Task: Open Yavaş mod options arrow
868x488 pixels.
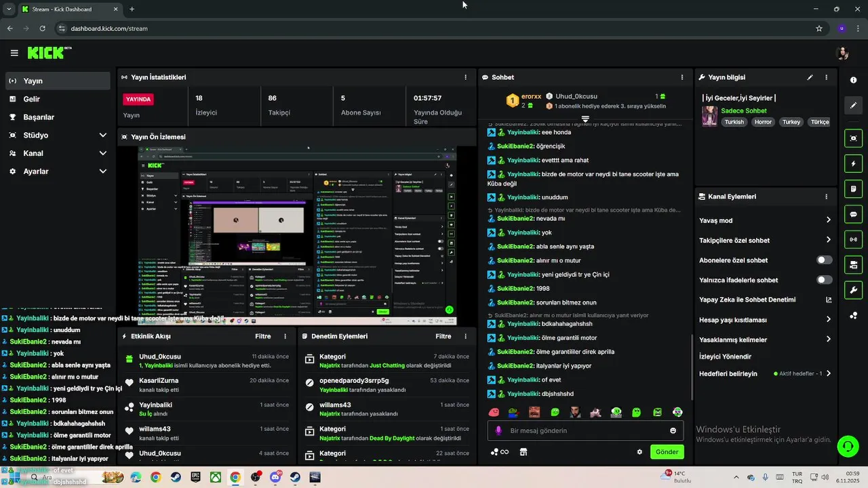Action: [828, 220]
